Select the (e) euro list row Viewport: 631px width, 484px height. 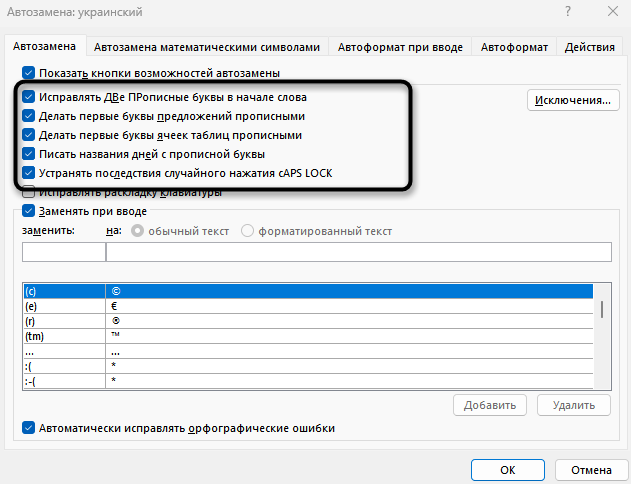pos(308,306)
